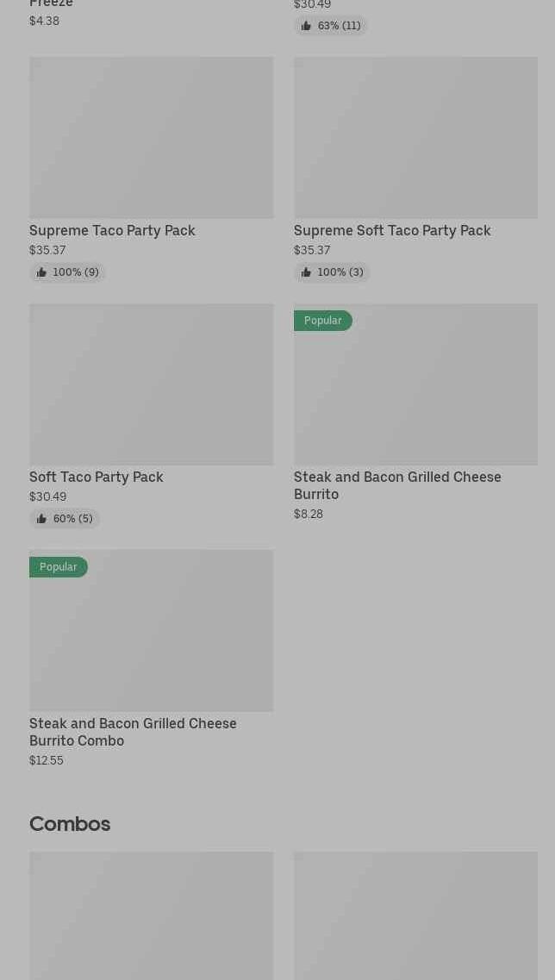
Task: Open Steak and Bacon Burrito Combo image
Action: [x=151, y=631]
